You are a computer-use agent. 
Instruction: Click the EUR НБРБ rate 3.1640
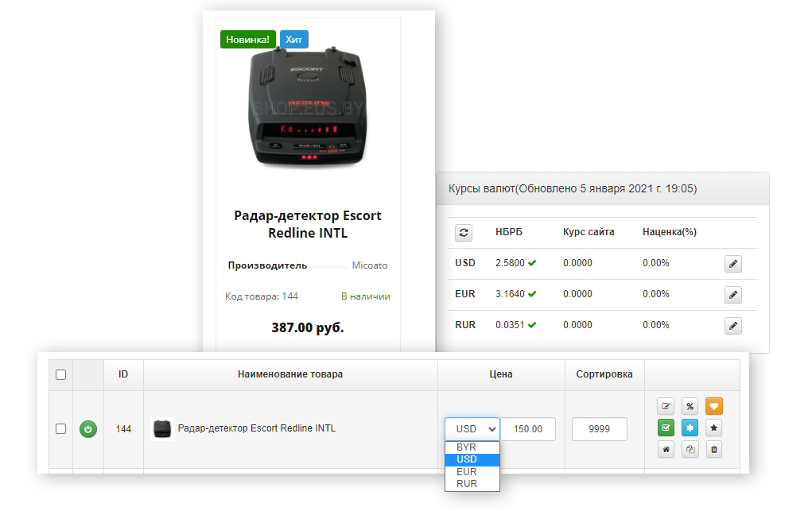coord(510,294)
